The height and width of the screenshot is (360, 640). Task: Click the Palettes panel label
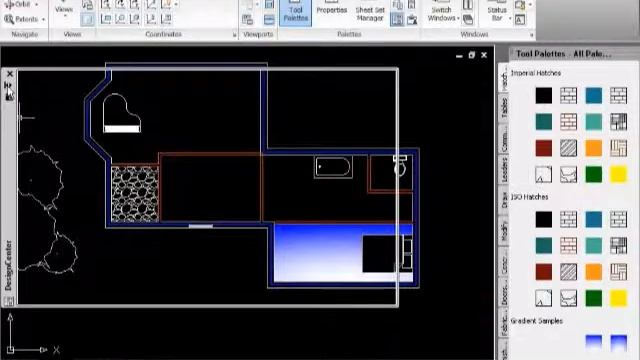coord(349,34)
